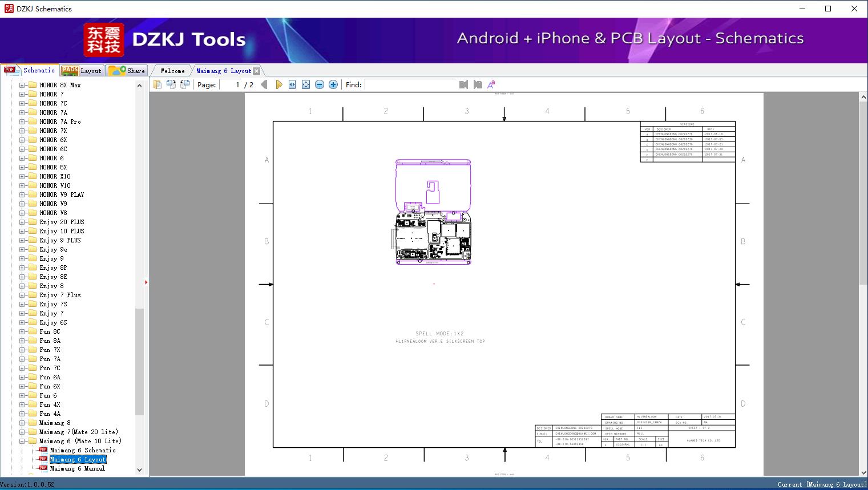Click the fit page icon
Viewport: 868px width, 490px height.
[x=306, y=84]
